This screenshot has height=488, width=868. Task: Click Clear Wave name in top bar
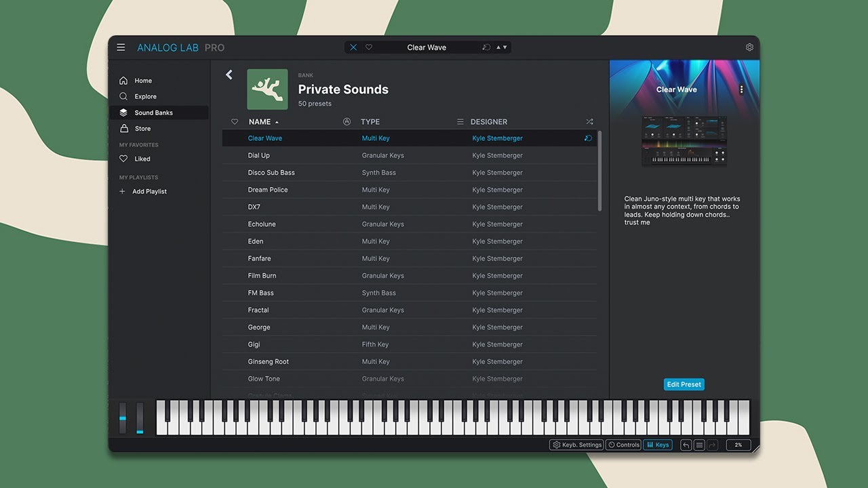click(x=427, y=47)
